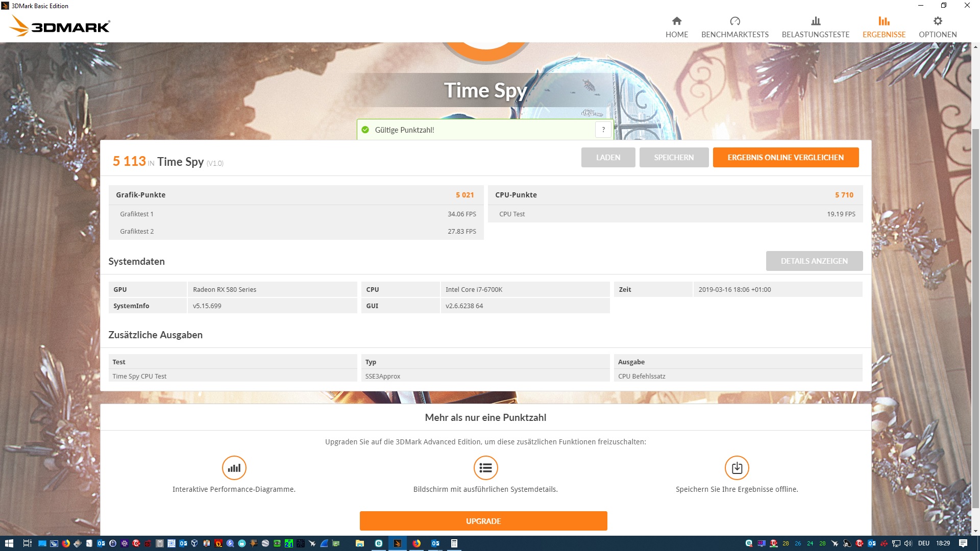Show details with Details Anzeigen
Screen dimensions: 980x551
tap(814, 261)
